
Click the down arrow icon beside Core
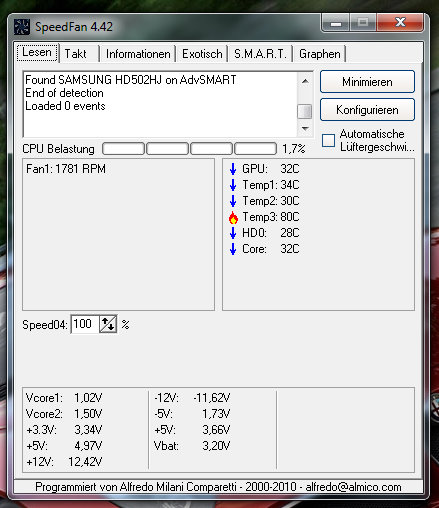(x=233, y=249)
